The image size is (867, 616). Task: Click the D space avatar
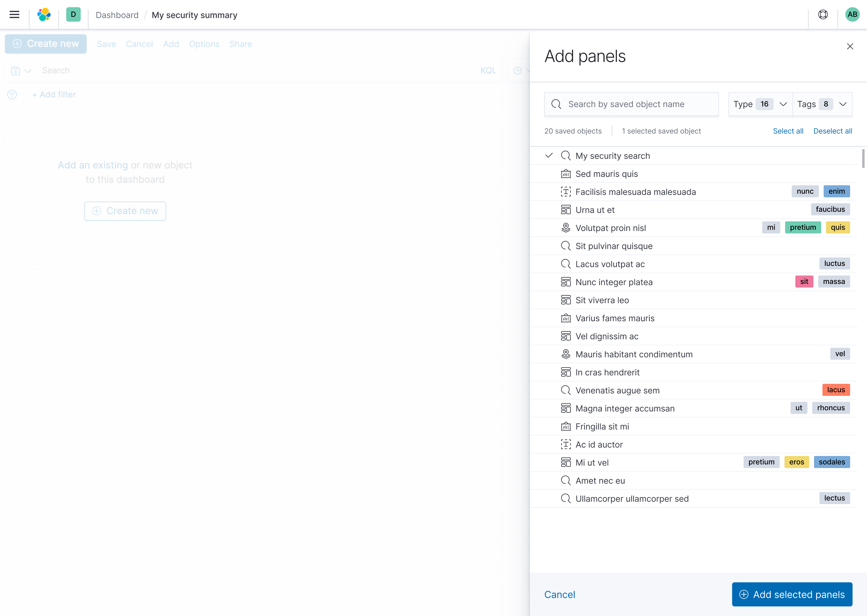(x=73, y=15)
